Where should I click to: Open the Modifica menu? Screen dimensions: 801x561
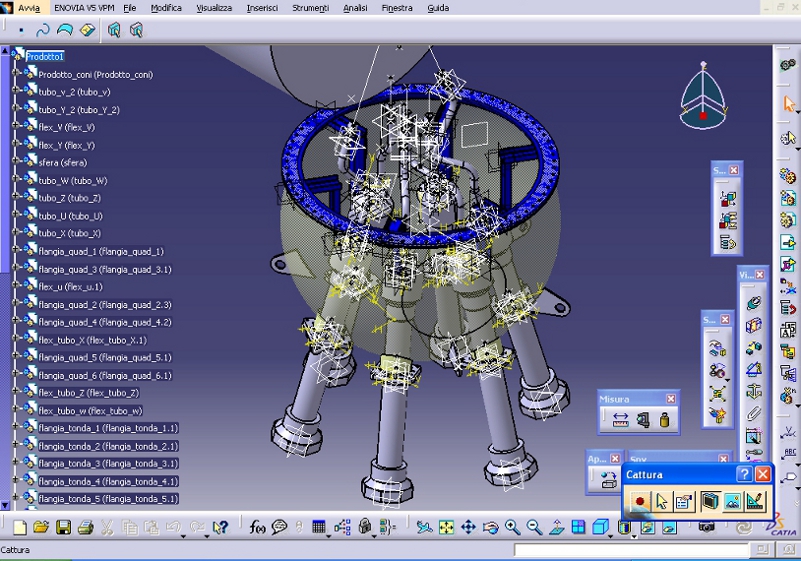[x=166, y=8]
